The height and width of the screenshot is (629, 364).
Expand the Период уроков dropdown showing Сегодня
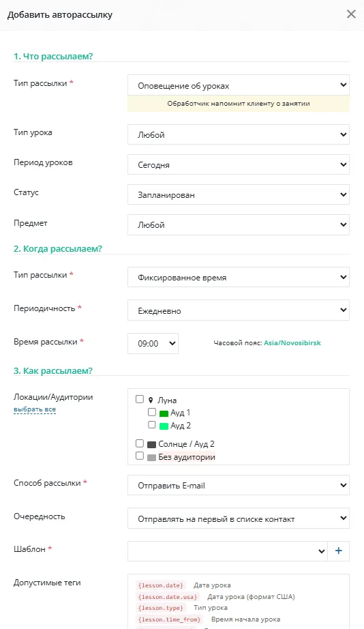click(239, 164)
